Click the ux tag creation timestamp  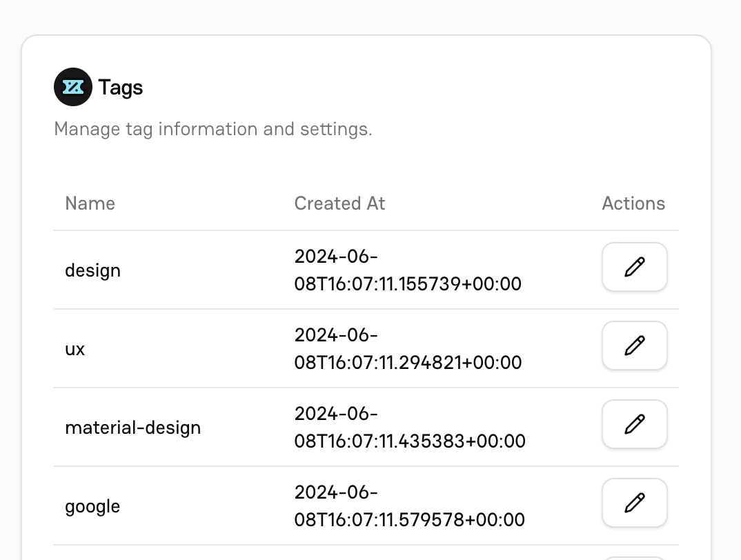point(407,349)
